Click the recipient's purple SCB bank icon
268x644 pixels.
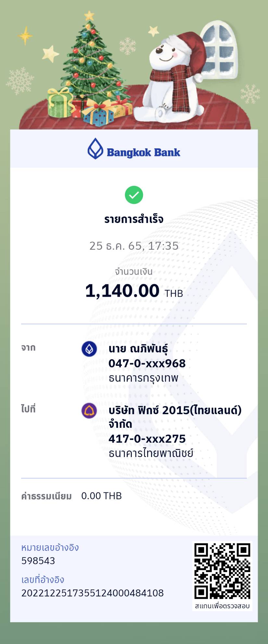point(89,411)
